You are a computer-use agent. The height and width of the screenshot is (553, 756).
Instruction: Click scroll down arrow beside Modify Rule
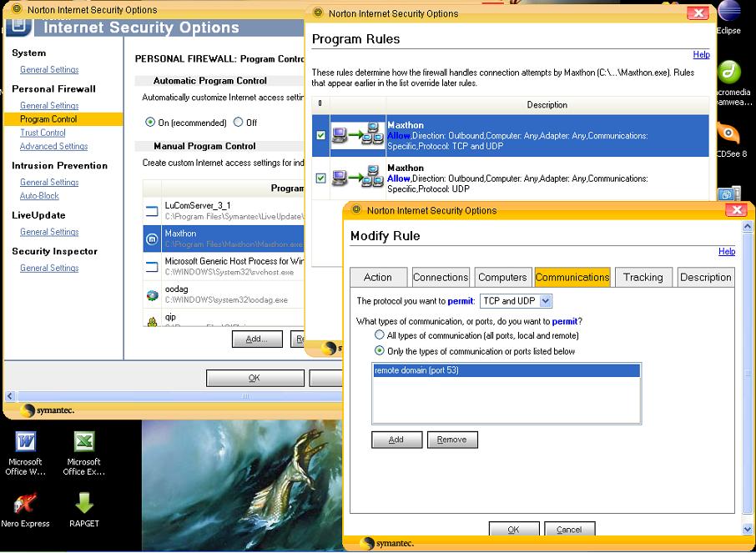click(748, 530)
